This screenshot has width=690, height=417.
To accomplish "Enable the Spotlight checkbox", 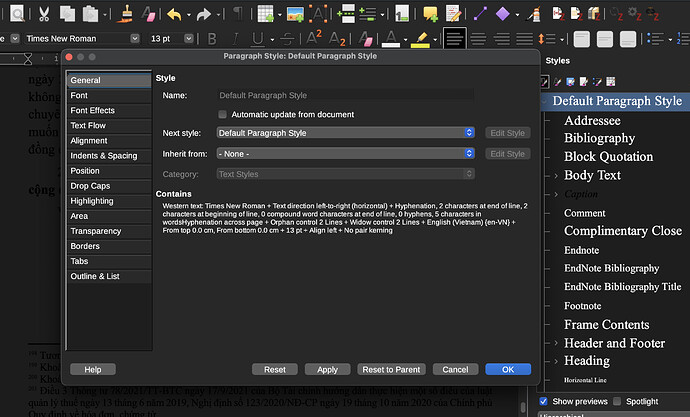I will click(x=617, y=401).
